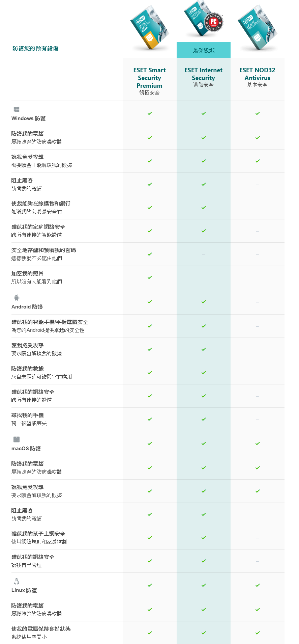Select ESET Internet Security heading
Image resolution: width=299 pixels, height=644 pixels.
click(x=204, y=74)
